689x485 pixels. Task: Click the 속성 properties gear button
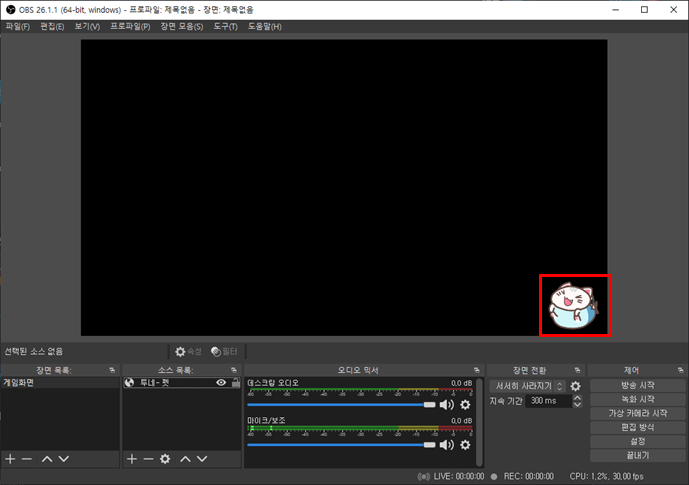coord(188,351)
